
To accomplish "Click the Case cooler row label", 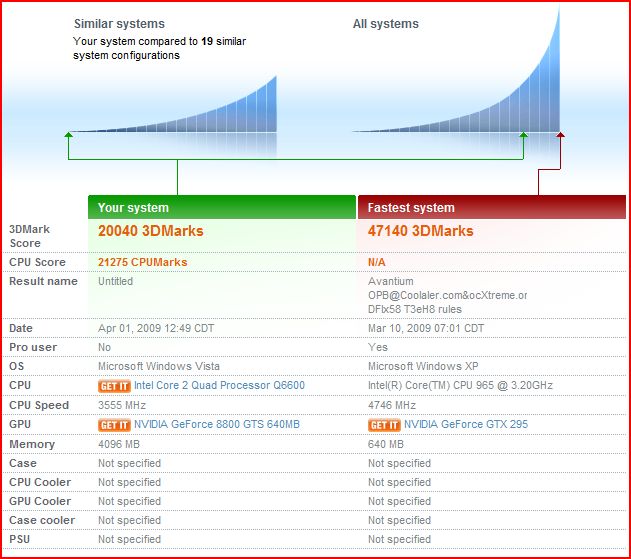I will pos(42,520).
